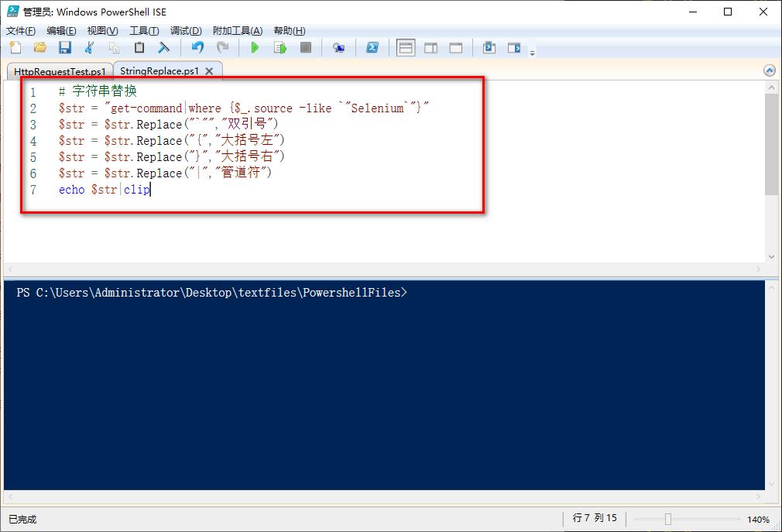Screen dimensions: 782x532
Task: Open the 视图(V) menu
Action: pos(103,31)
